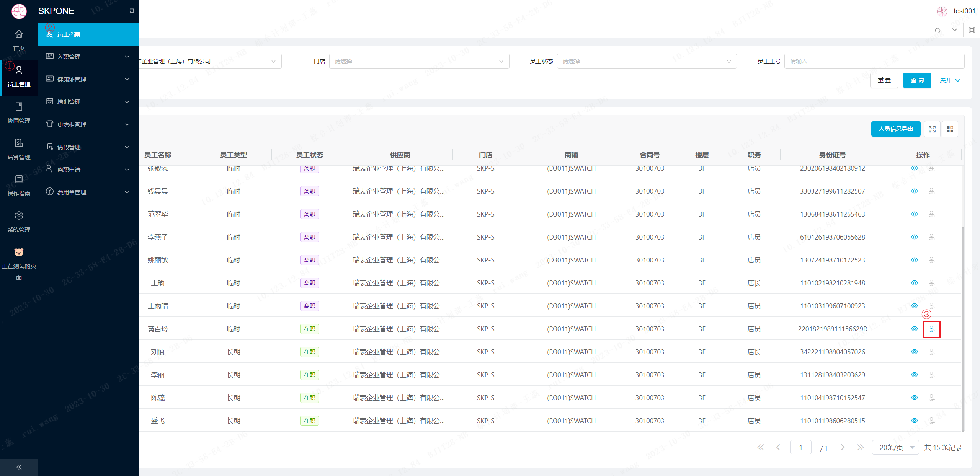View details eye icon for 刘慎
Image resolution: width=980 pixels, height=476 pixels.
(914, 352)
